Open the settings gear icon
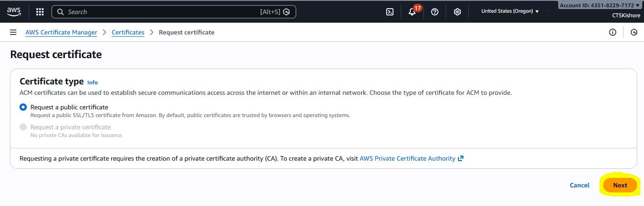 coord(457,12)
